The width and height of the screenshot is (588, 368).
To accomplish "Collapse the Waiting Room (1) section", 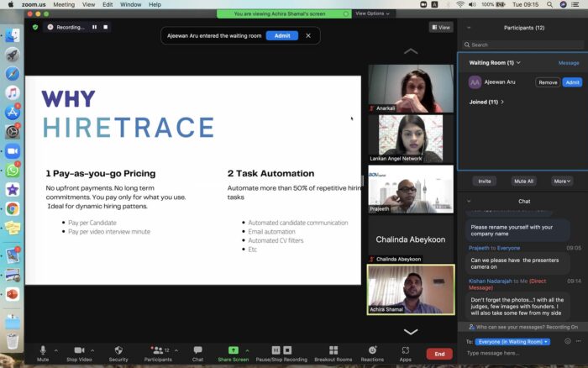I will pyautogui.click(x=519, y=63).
